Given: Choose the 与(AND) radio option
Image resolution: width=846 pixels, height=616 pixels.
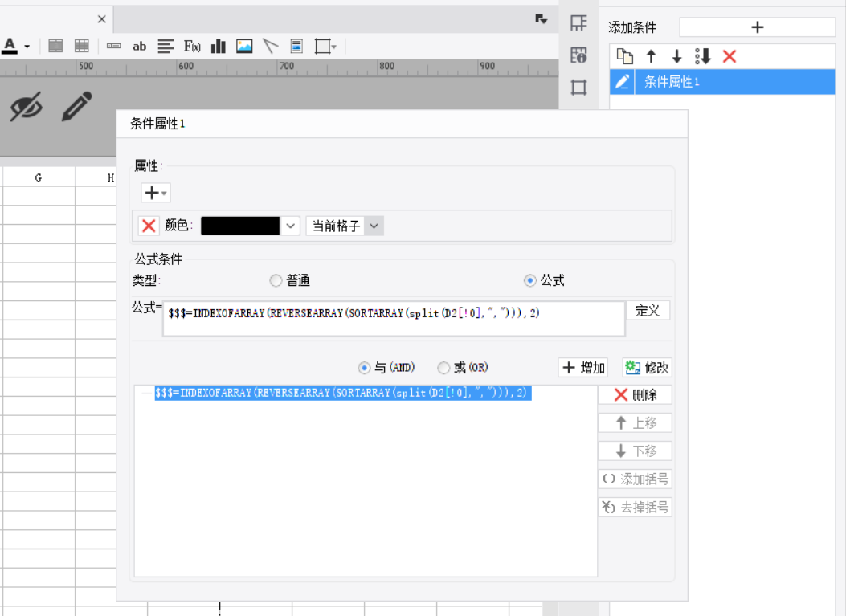Looking at the screenshot, I should (364, 367).
